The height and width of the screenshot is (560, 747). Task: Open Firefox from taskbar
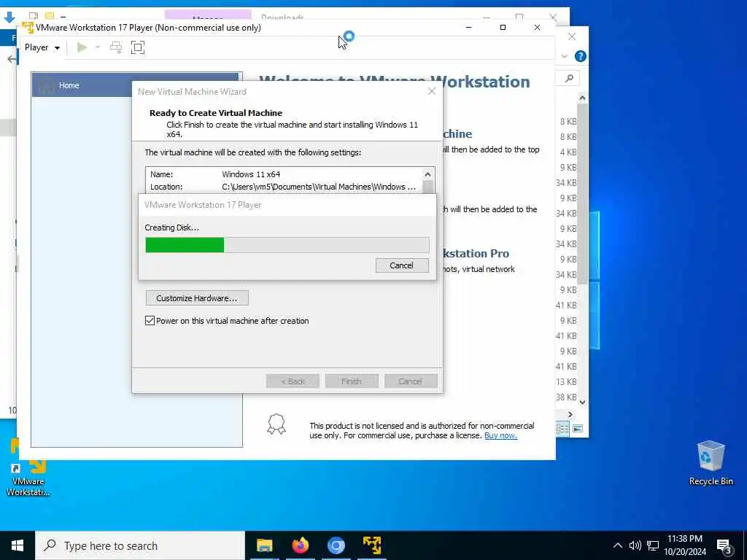coord(300,545)
